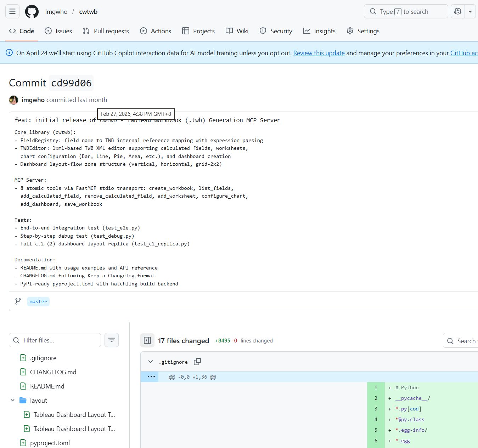Copy the .gitignore file path

coord(197,362)
